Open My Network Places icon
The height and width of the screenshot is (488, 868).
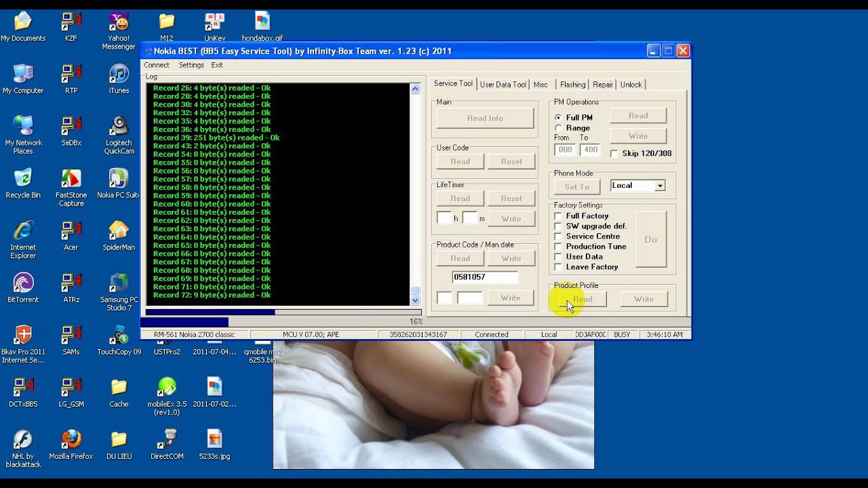point(23,135)
